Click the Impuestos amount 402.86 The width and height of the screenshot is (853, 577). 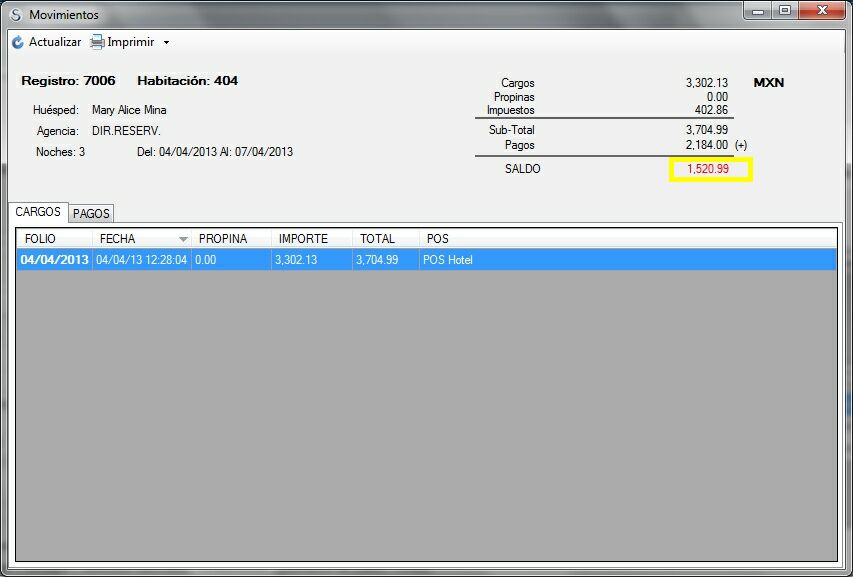[711, 110]
